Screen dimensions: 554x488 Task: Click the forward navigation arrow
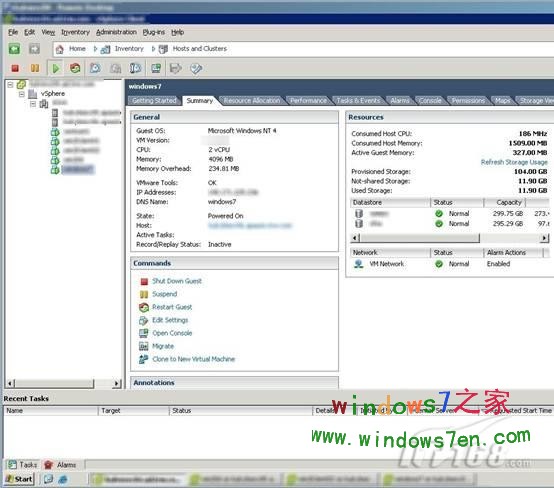pyautogui.click(x=34, y=49)
